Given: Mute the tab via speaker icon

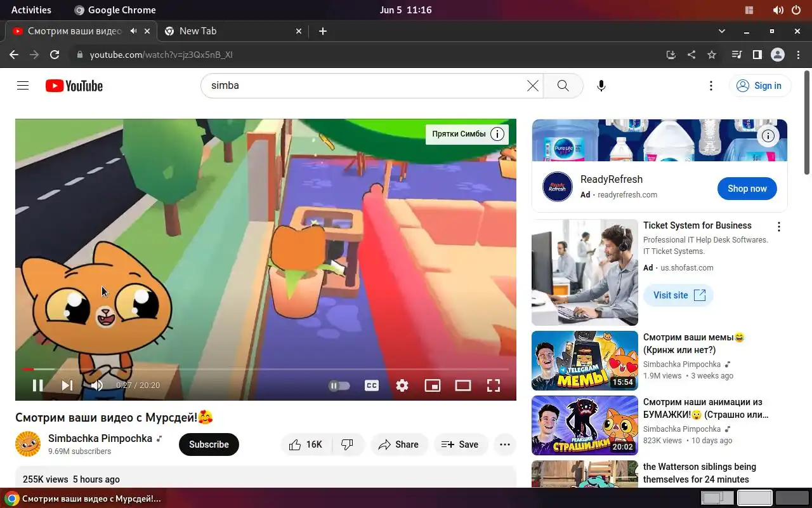Looking at the screenshot, I should coord(134,30).
